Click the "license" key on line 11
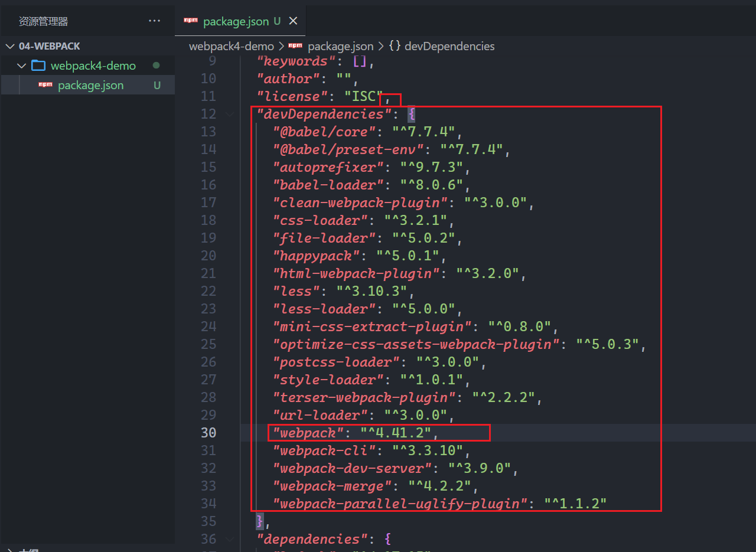The image size is (756, 552). tap(292, 96)
